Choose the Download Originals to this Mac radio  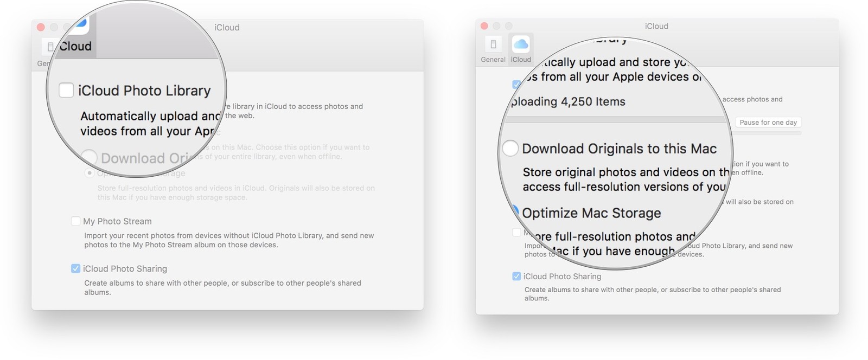click(510, 148)
